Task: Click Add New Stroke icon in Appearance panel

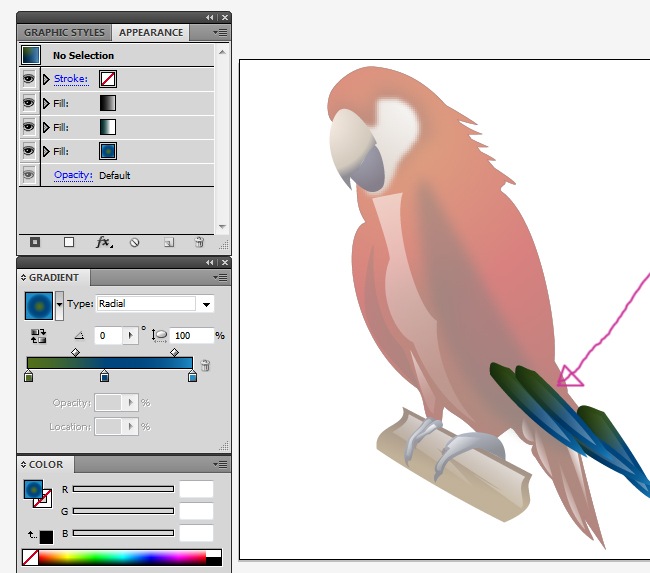Action: pos(35,242)
